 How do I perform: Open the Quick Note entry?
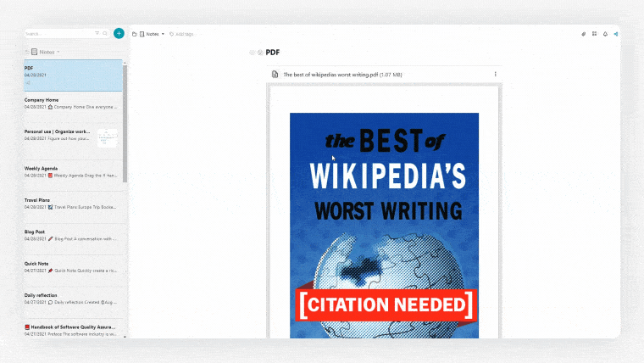click(73, 271)
